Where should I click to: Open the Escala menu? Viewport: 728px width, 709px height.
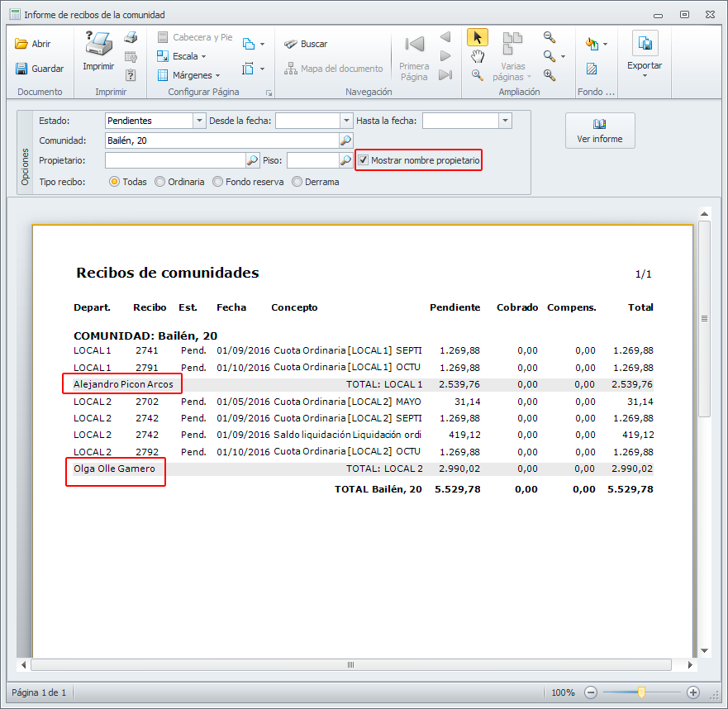[185, 56]
